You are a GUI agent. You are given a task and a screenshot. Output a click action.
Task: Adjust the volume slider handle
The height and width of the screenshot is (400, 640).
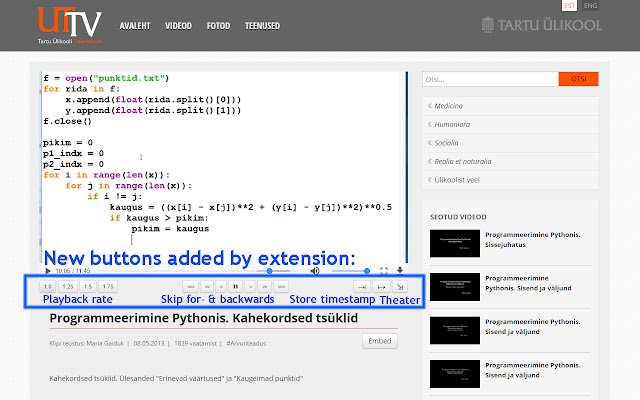(367, 271)
